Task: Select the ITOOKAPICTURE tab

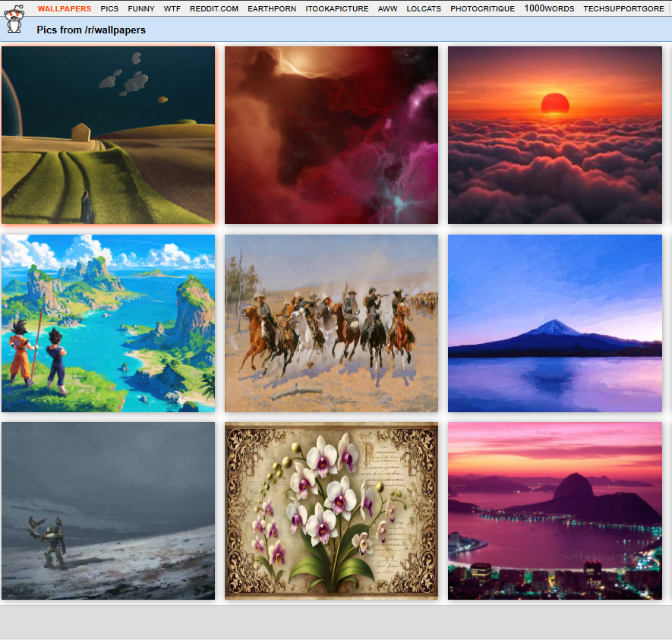Action: [x=337, y=9]
